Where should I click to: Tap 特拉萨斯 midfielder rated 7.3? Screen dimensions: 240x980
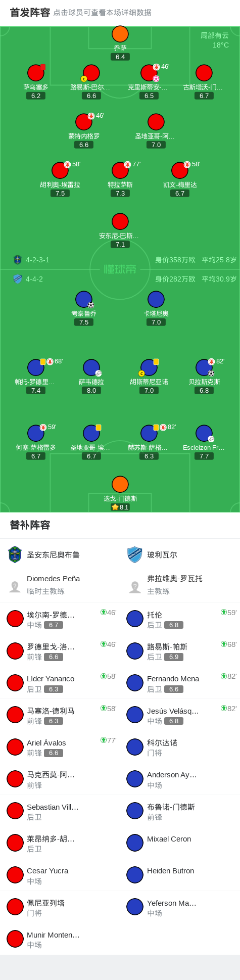pyautogui.click(x=120, y=171)
